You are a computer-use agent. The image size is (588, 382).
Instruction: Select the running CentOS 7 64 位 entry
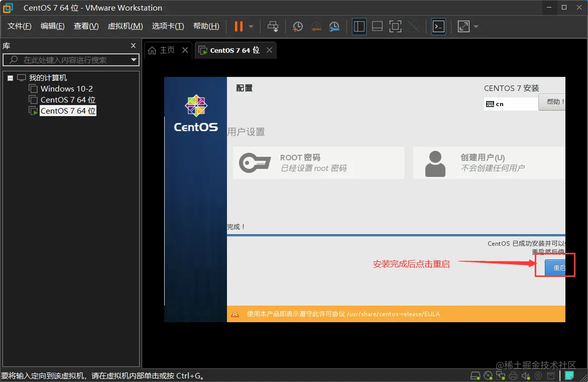pos(68,111)
